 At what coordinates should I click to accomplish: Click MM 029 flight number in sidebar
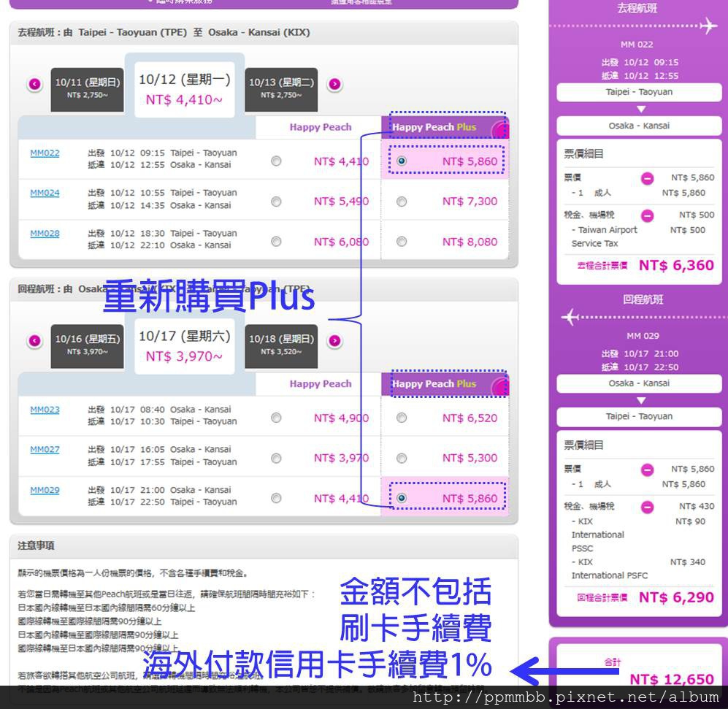point(643,336)
